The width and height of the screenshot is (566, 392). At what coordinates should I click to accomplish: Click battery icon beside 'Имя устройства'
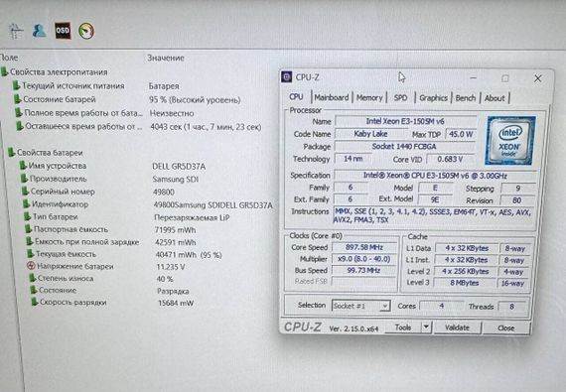pos(23,165)
